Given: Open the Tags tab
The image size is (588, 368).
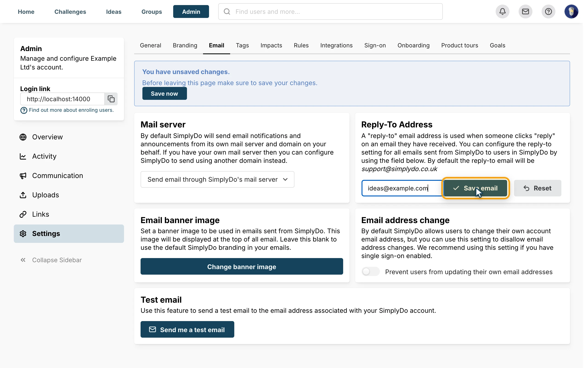Looking at the screenshot, I should coord(242,46).
